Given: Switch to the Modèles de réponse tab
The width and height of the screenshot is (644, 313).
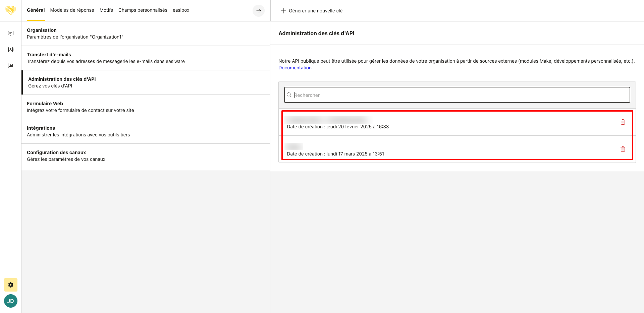Looking at the screenshot, I should coord(72,10).
